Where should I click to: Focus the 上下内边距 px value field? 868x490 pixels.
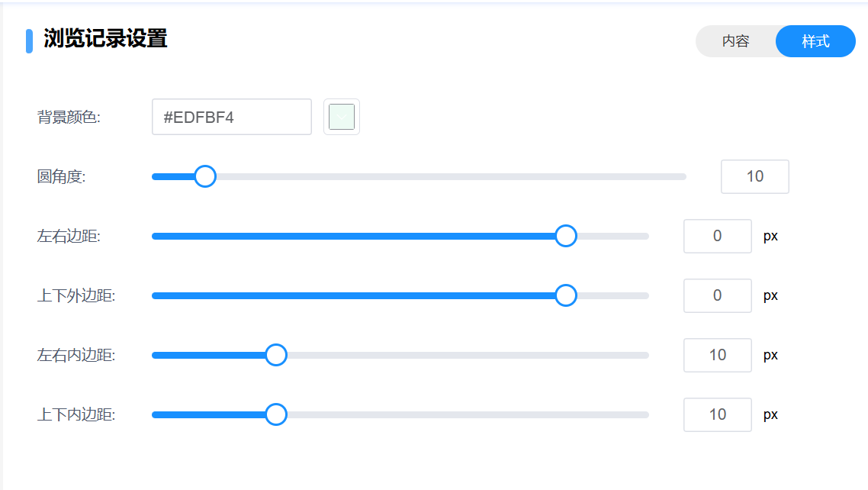(x=717, y=414)
